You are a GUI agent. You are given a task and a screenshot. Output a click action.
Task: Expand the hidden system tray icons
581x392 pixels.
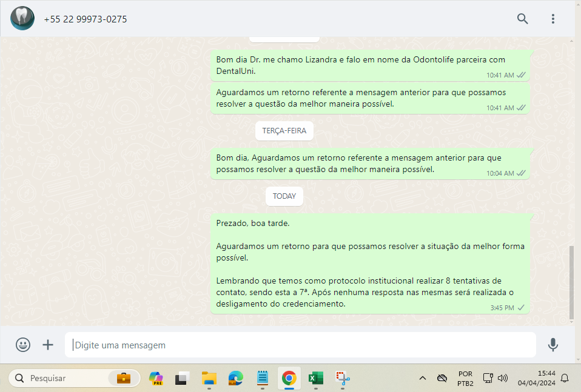(423, 378)
